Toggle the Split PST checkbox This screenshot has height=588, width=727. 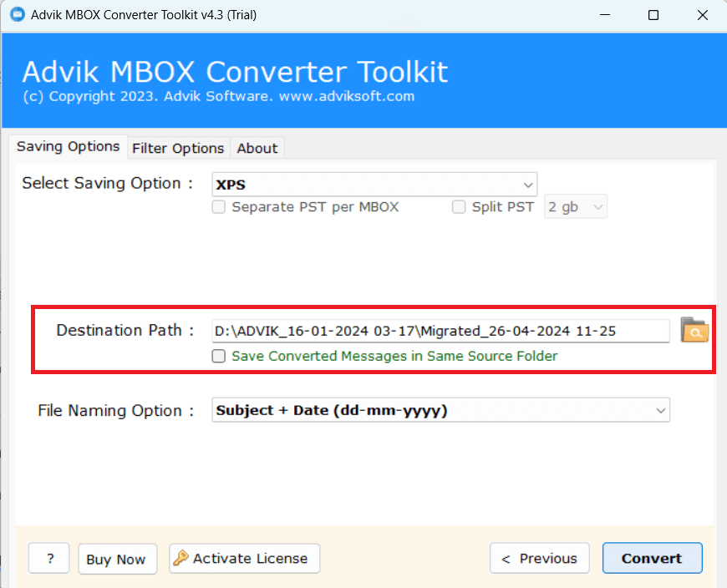click(459, 207)
